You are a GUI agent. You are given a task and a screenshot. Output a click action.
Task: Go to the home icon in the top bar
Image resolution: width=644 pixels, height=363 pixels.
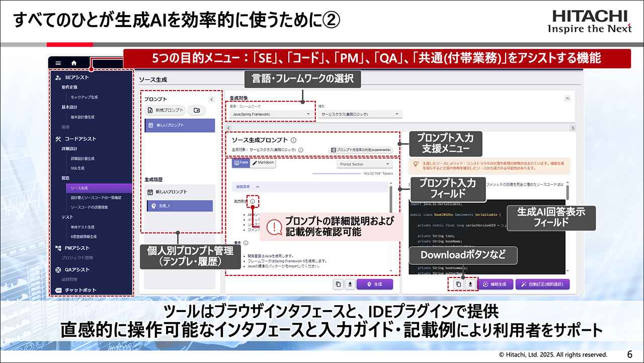pyautogui.click(x=74, y=63)
